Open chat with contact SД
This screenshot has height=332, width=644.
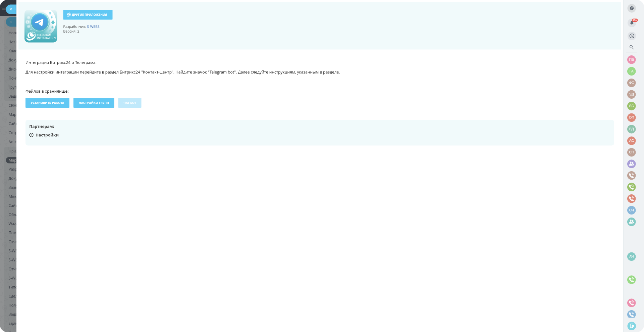pyautogui.click(x=632, y=94)
